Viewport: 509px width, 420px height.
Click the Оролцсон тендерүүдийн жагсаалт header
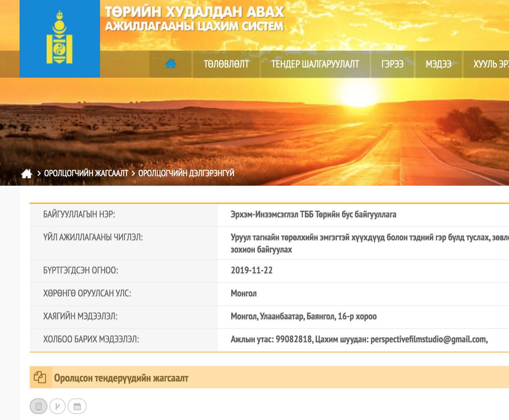[x=121, y=378]
